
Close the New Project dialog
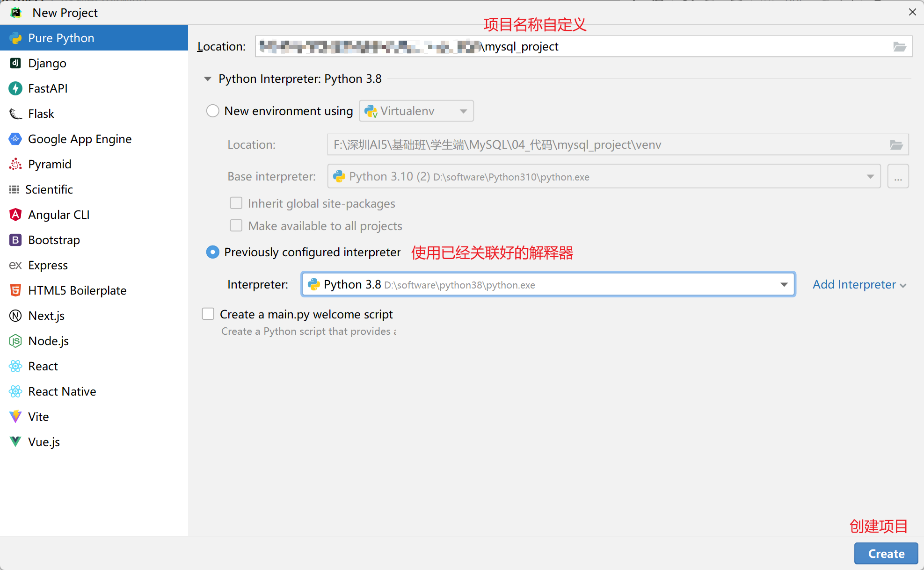coord(912,12)
